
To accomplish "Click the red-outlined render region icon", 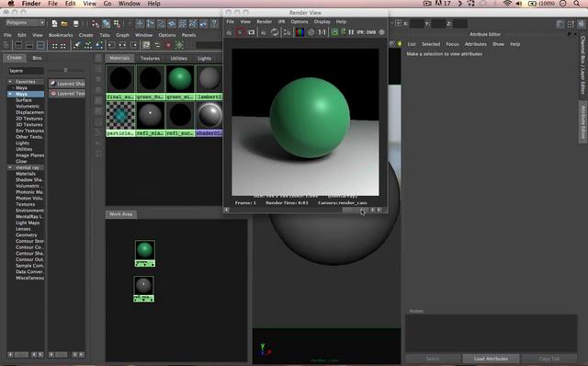I will click(x=240, y=32).
